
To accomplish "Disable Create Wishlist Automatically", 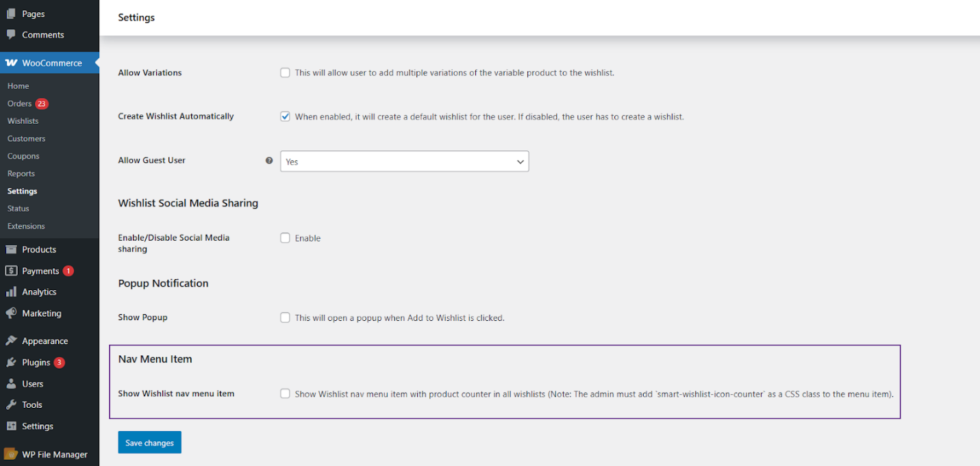I will tap(285, 116).
